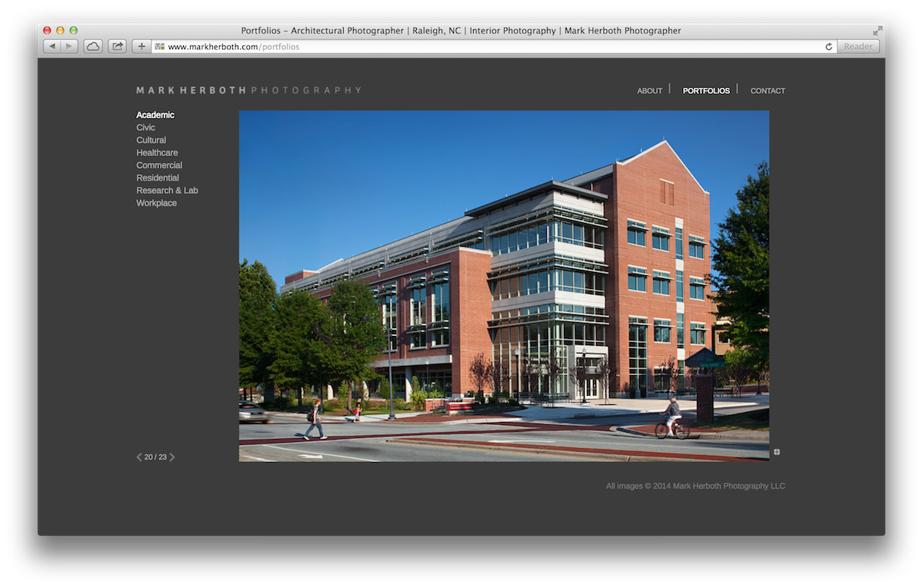
Task: Select the PORTFOLIOS navigation item
Action: click(x=706, y=91)
